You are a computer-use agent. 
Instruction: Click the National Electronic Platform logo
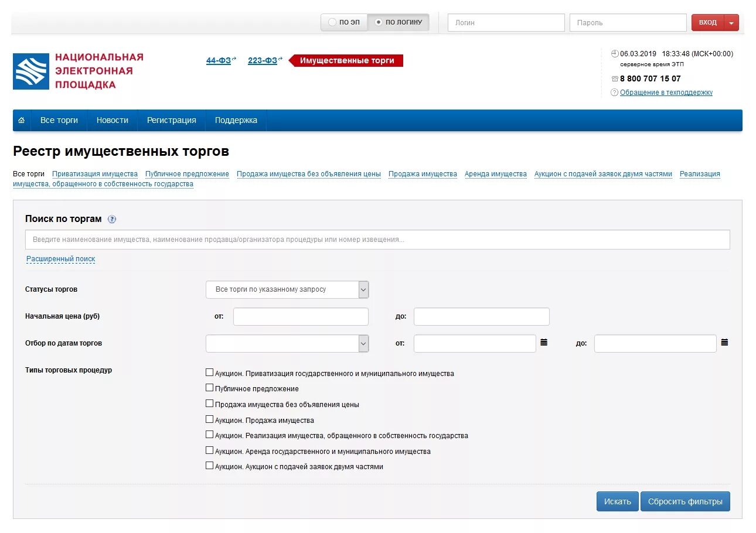78,71
